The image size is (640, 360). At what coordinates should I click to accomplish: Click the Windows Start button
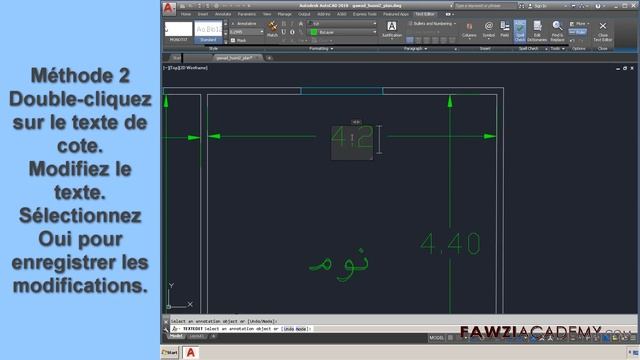[x=169, y=352]
